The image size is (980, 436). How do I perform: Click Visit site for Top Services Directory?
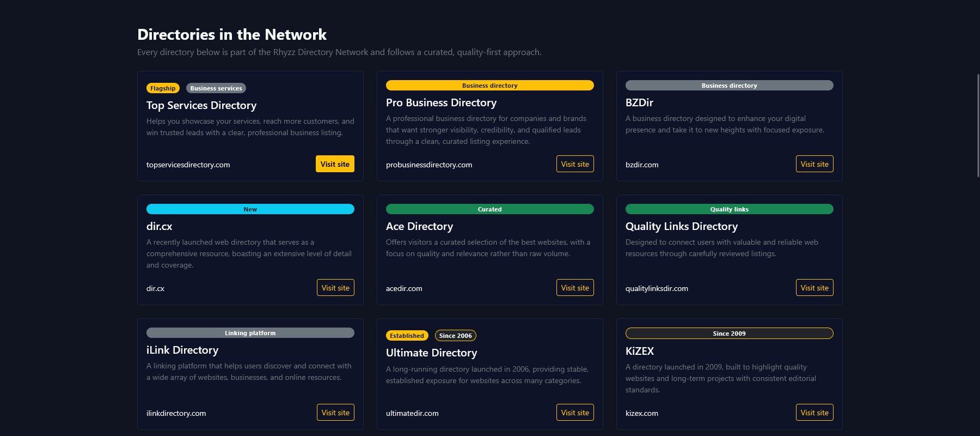335,163
